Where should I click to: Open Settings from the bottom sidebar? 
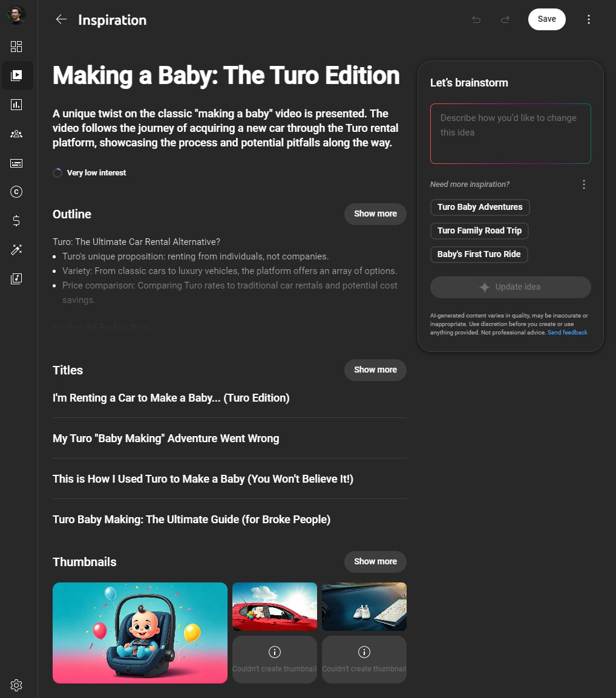pyautogui.click(x=16, y=685)
